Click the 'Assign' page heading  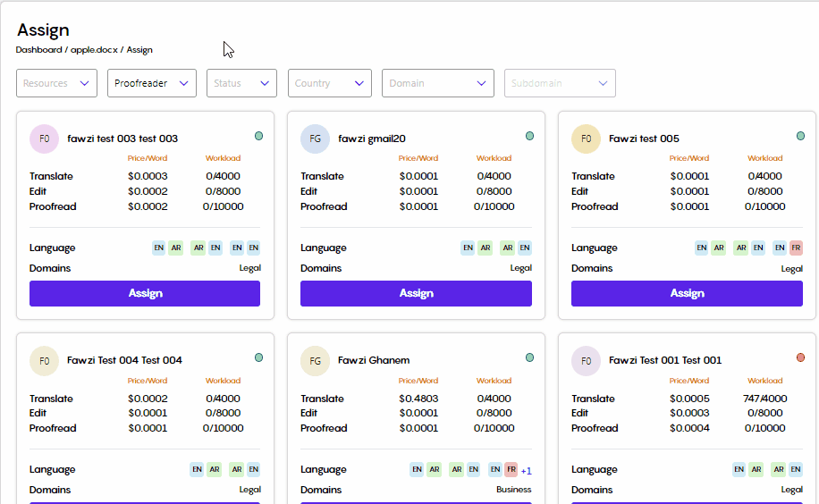pyautogui.click(x=43, y=30)
